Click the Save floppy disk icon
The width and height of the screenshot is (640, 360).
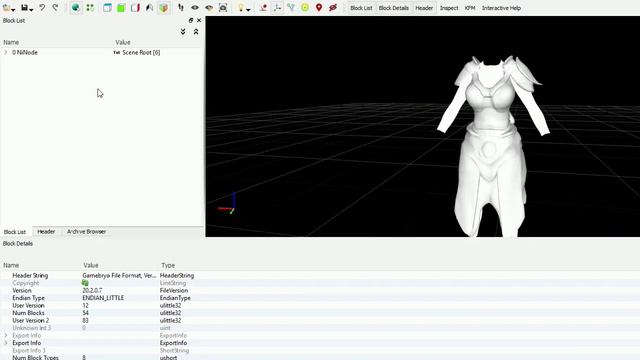(24, 8)
